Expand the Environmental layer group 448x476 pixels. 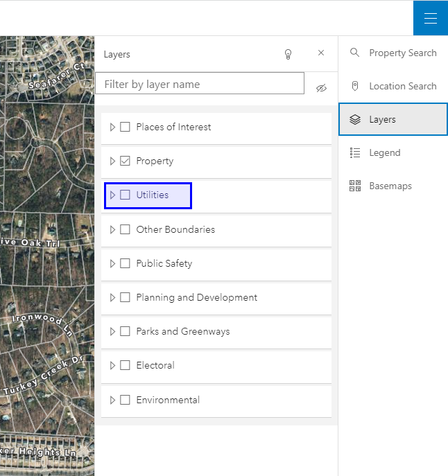(x=112, y=400)
